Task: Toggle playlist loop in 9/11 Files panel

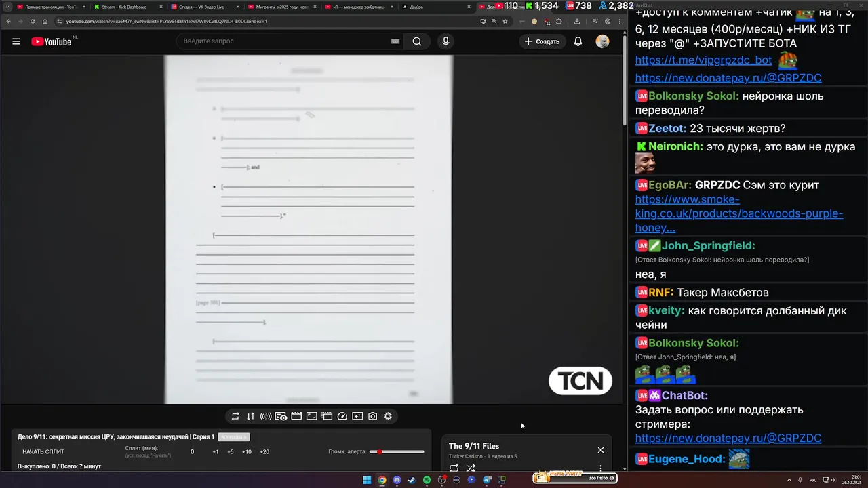Action: [x=454, y=468]
